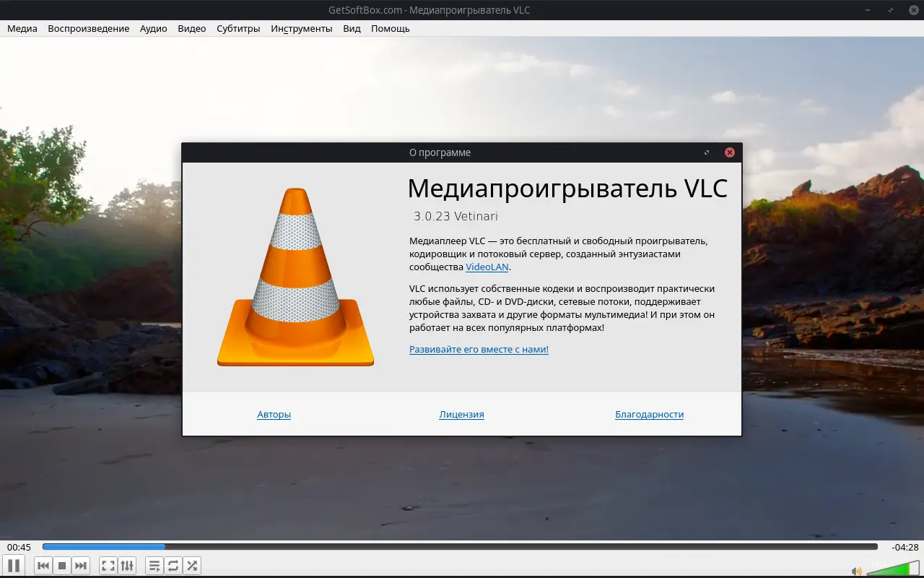Pause the video playback
924x578 pixels.
[x=14, y=566]
